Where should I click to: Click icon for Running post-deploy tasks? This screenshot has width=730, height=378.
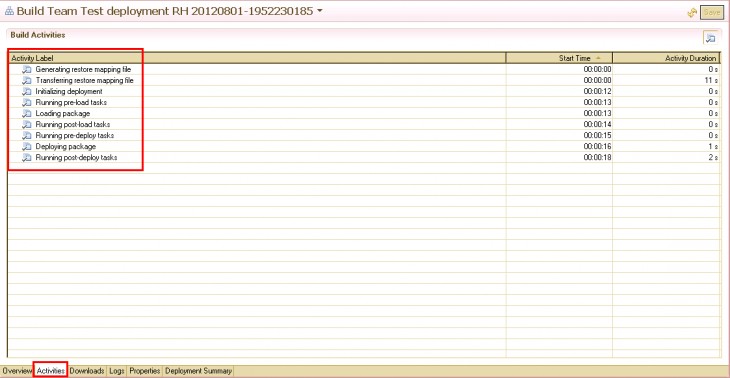click(x=27, y=157)
